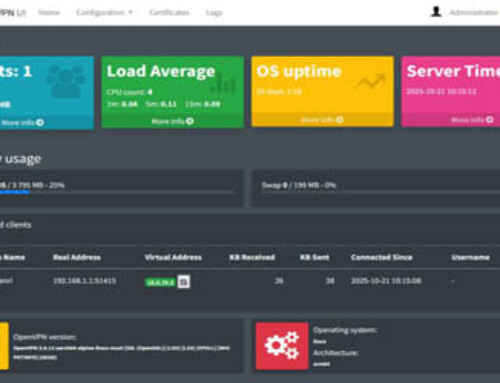This screenshot has height=383, width=500.
Task: Expand the Configuration dropdown menu
Action: [x=104, y=13]
